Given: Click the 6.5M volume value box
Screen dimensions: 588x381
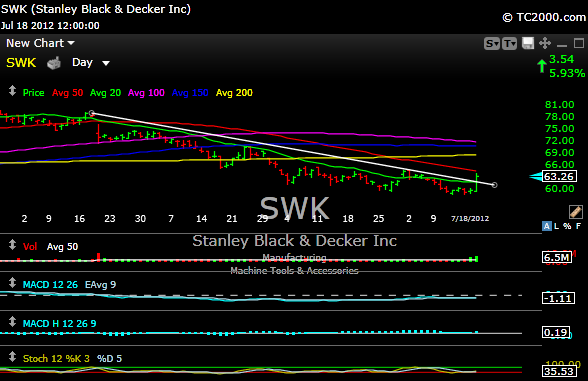Looking at the screenshot, I should coord(557,258).
